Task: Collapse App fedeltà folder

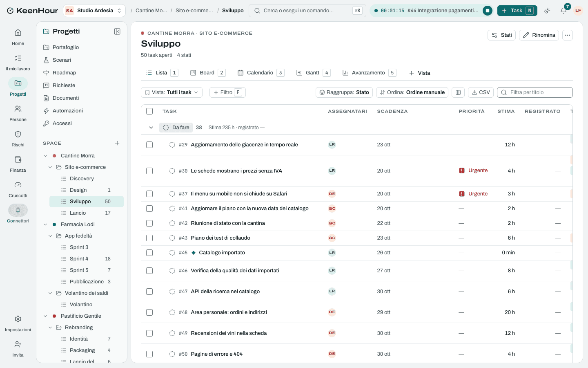Action: 50,236
